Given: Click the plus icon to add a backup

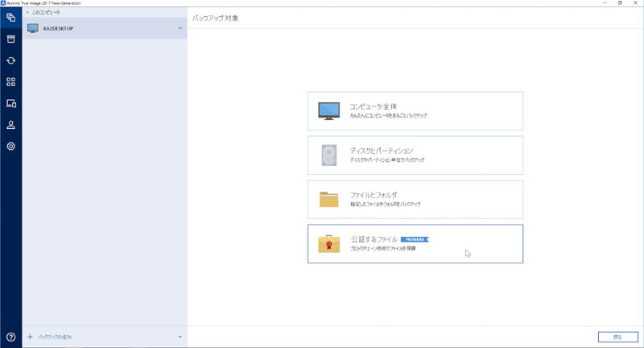Looking at the screenshot, I should (x=30, y=337).
